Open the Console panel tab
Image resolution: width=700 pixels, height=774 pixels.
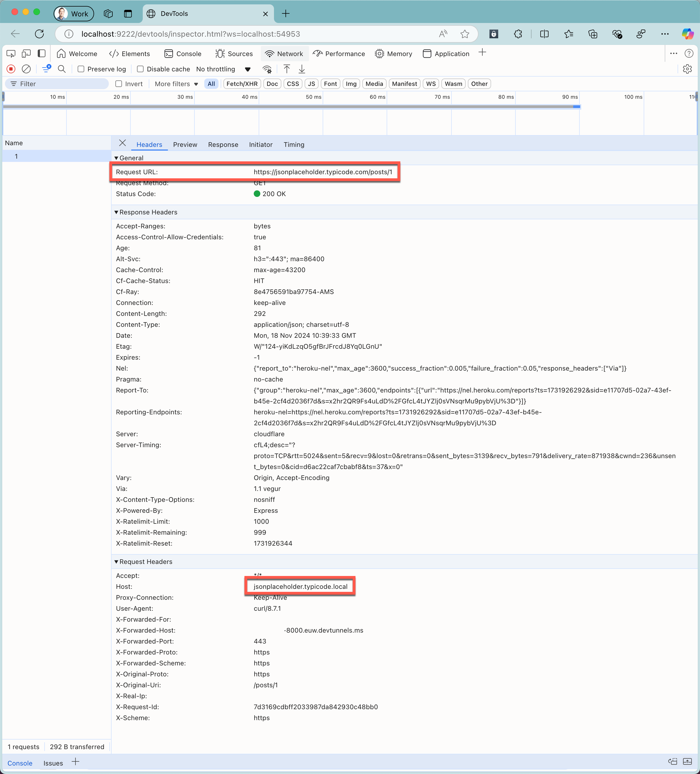click(x=183, y=54)
